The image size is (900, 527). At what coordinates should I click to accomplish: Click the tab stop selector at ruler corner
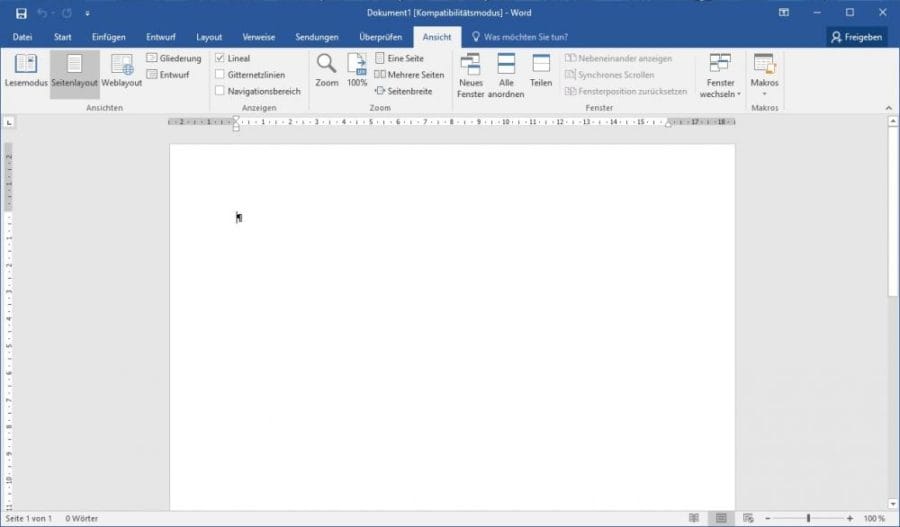pyautogui.click(x=9, y=122)
